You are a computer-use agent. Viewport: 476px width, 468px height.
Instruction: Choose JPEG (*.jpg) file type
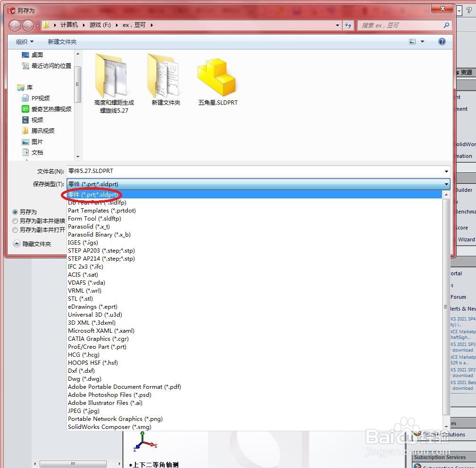[x=254, y=411]
